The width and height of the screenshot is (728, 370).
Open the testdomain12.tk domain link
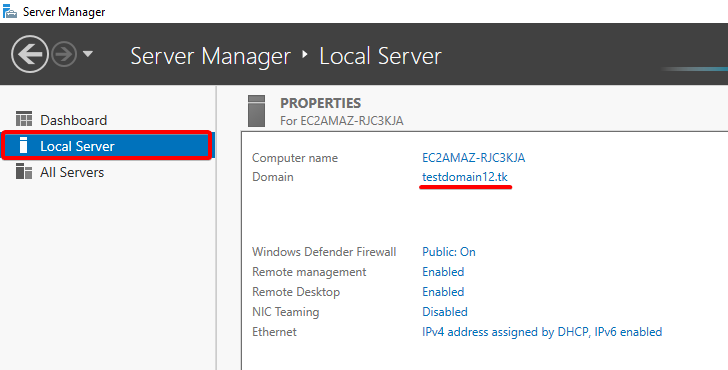tap(465, 177)
